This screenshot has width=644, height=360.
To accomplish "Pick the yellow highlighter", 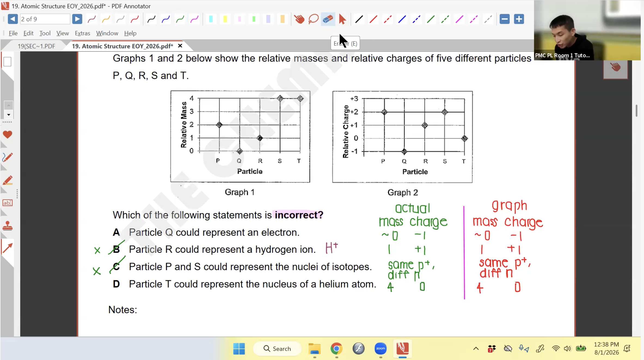I will pos(225,19).
